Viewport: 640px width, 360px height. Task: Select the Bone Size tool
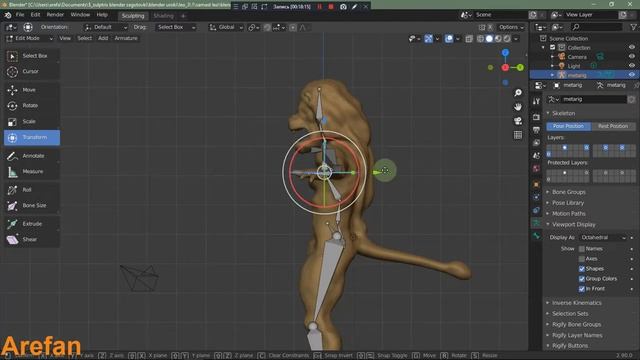[32, 206]
